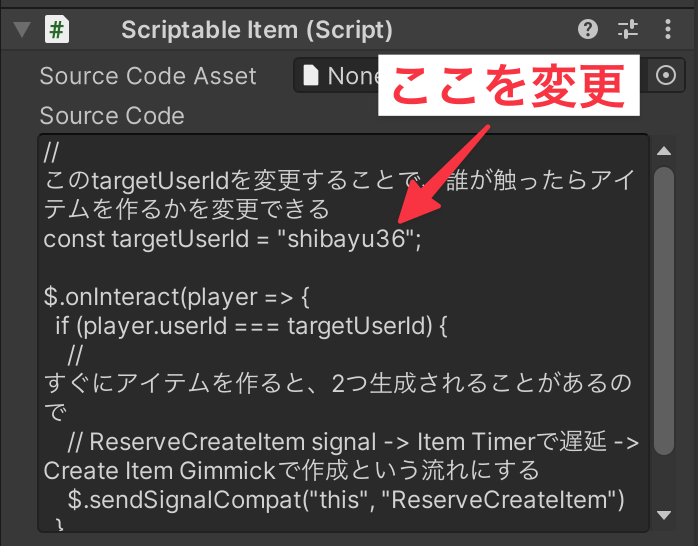Viewport: 698px width, 546px height.
Task: Collapse the Scriptable Item component foldout
Action: 21,30
